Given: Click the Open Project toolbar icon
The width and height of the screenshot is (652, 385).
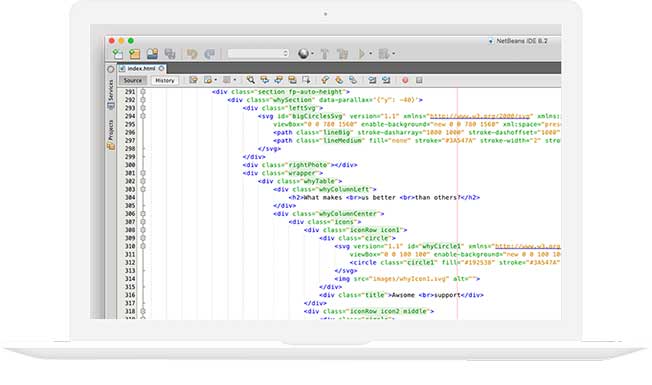Looking at the screenshot, I should (x=152, y=54).
